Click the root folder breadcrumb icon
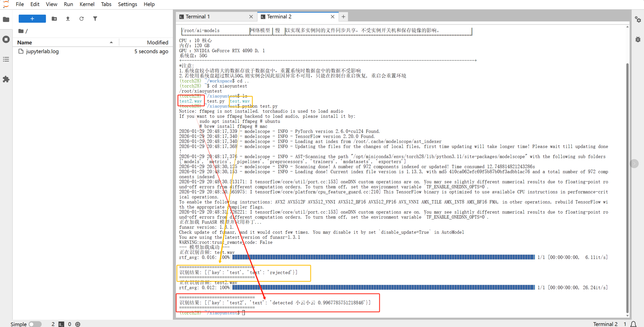This screenshot has height=327, width=644. [x=21, y=31]
